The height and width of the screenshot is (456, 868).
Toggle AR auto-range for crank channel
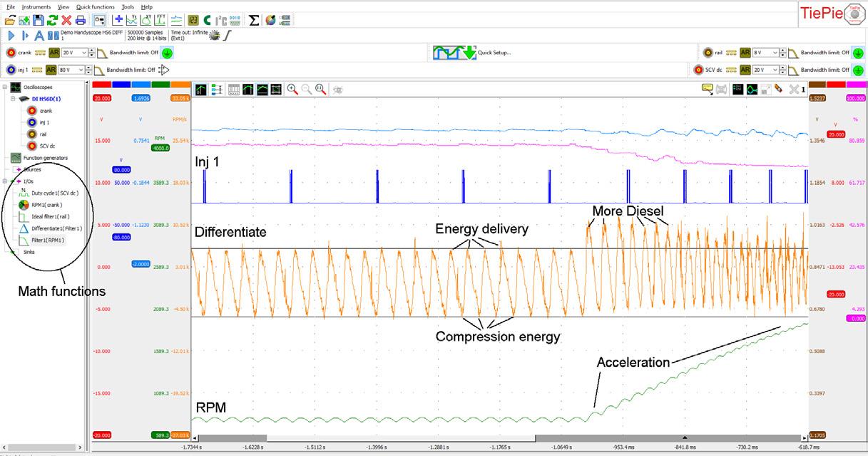[x=54, y=53]
